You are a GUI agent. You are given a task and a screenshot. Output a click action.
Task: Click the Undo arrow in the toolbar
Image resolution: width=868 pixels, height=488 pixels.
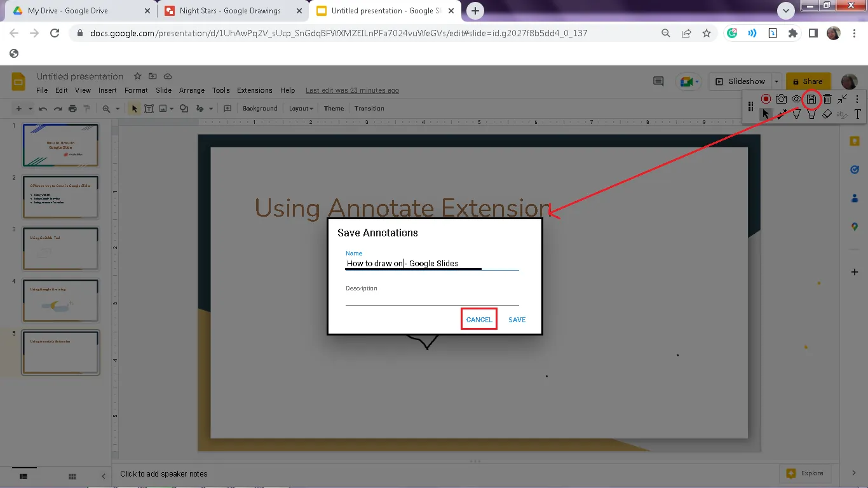click(x=43, y=109)
